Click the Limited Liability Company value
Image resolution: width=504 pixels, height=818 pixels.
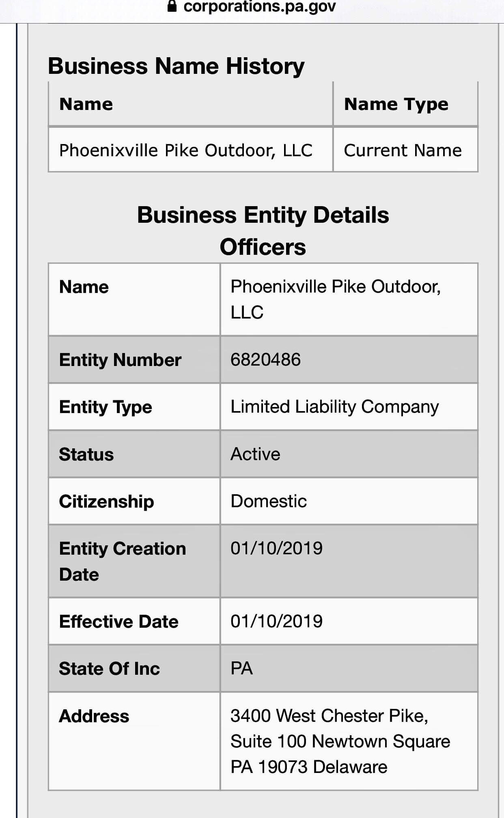point(335,407)
